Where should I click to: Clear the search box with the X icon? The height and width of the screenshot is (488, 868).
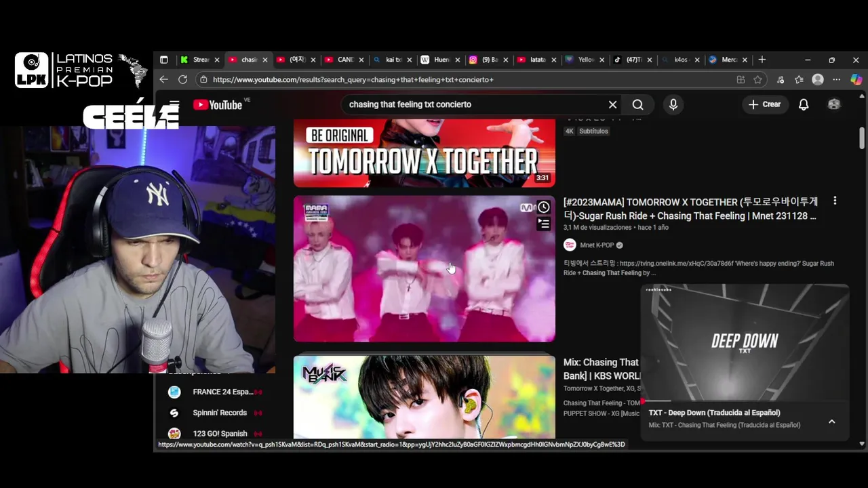click(x=612, y=104)
